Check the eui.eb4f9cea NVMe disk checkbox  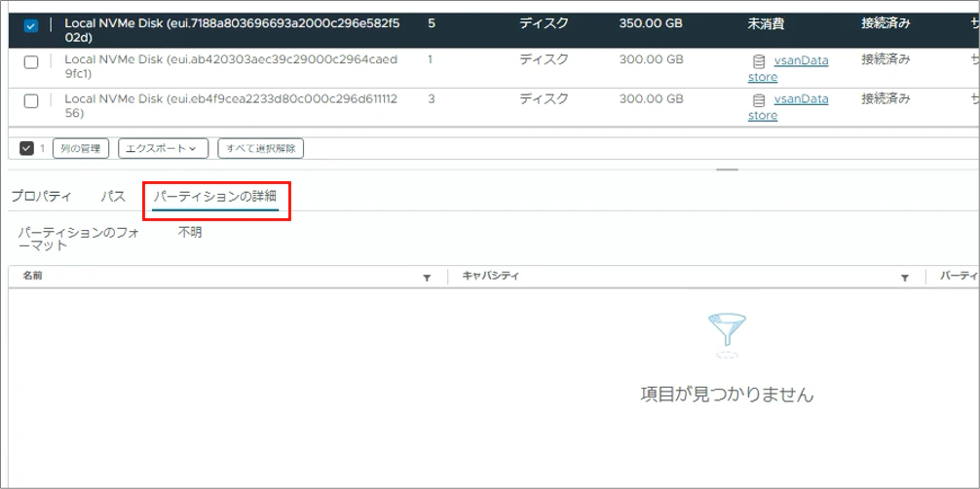click(x=30, y=101)
